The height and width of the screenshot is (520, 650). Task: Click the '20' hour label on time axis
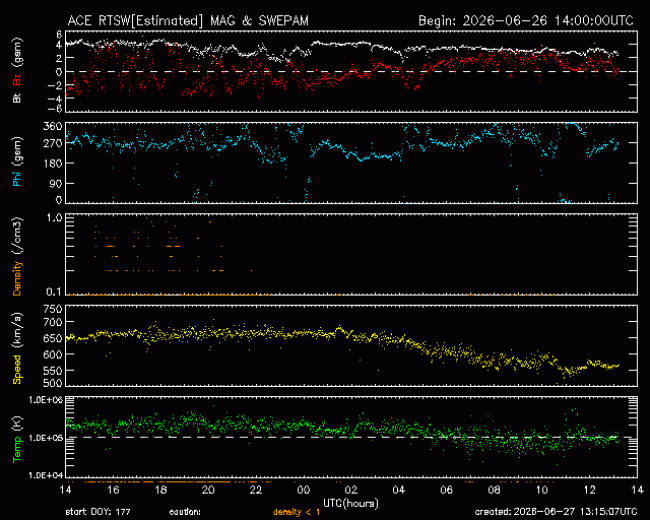pyautogui.click(x=208, y=490)
